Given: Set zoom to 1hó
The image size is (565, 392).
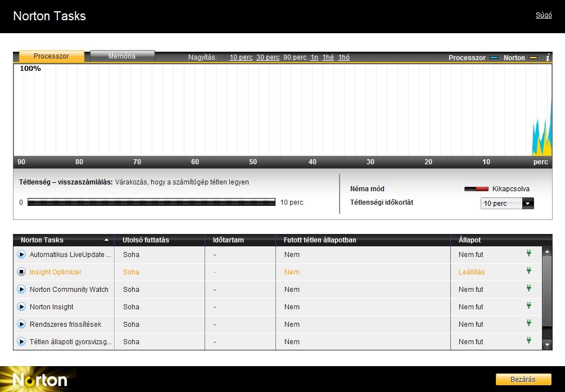Looking at the screenshot, I should [x=343, y=57].
